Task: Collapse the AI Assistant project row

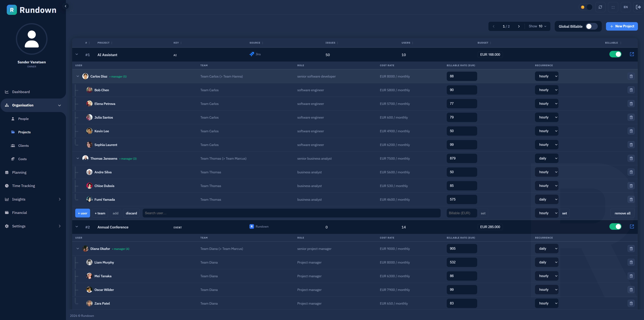Action: [77, 54]
